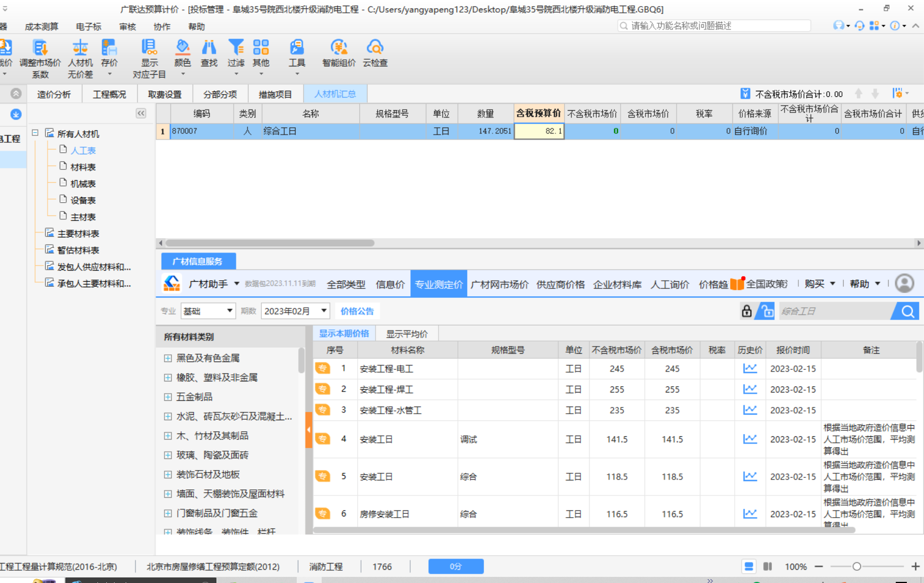924x583 pixels.
Task: Open the 广材助手 dropdown arrow
Action: click(236, 283)
